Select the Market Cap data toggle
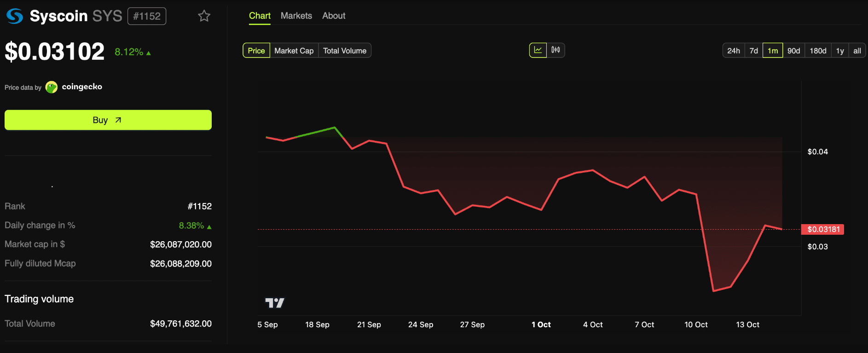The image size is (868, 353). (294, 51)
